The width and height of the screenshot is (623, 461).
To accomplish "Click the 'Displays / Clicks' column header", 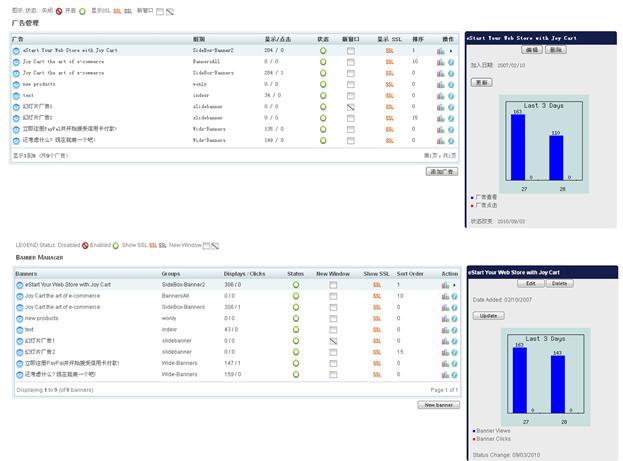I will tap(244, 274).
